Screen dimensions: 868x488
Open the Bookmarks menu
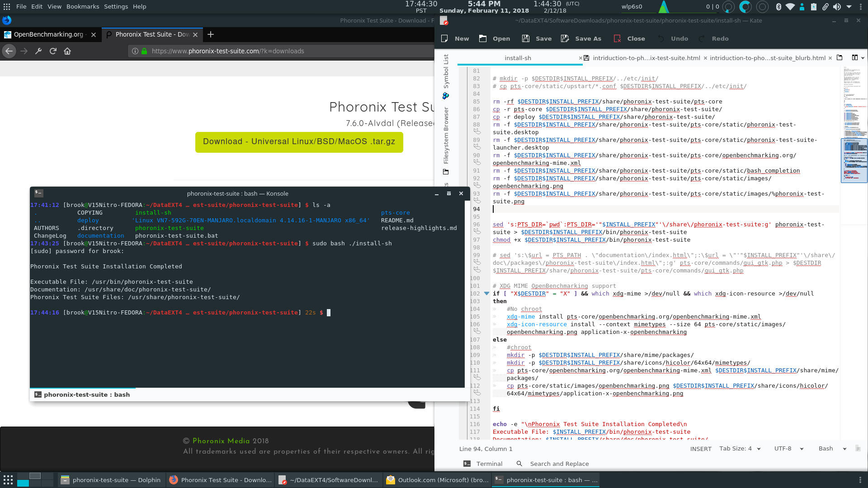(x=82, y=6)
